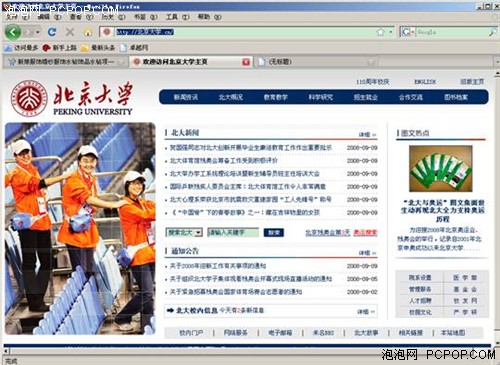Viewport: 500px width, 365px height.
Task: Click 详细 in the 北大校内信息 row
Action: point(366,312)
